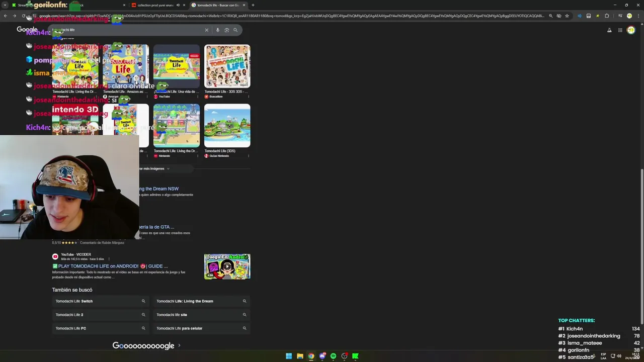
Task: Open Living the Dream Nintendo image
Action: coord(177,126)
